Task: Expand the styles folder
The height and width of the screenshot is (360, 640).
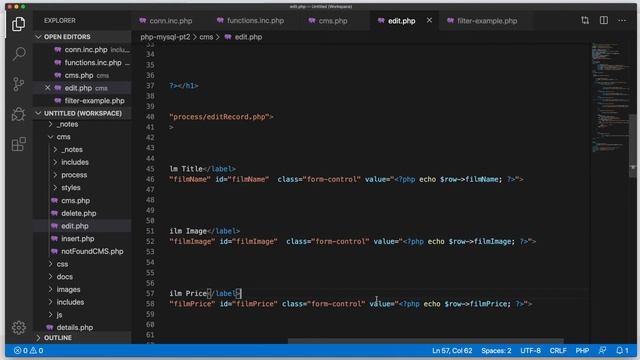Action: click(x=71, y=188)
